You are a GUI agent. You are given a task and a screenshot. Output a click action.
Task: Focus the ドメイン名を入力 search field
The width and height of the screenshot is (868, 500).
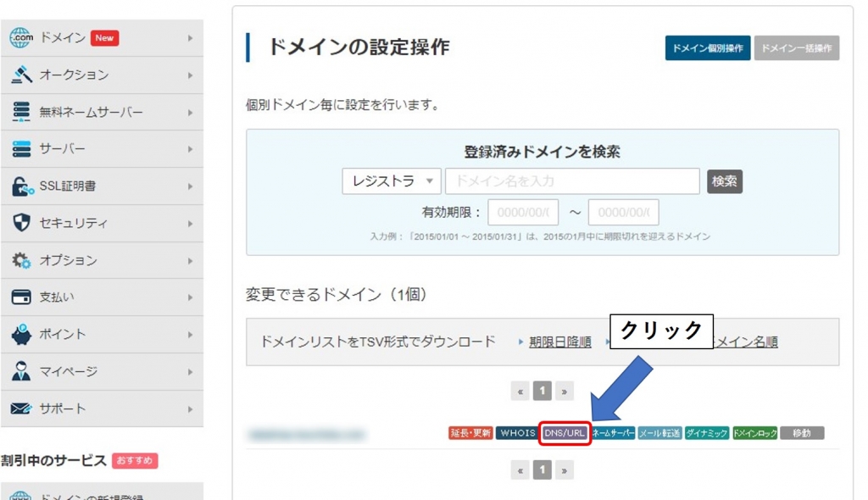572,181
